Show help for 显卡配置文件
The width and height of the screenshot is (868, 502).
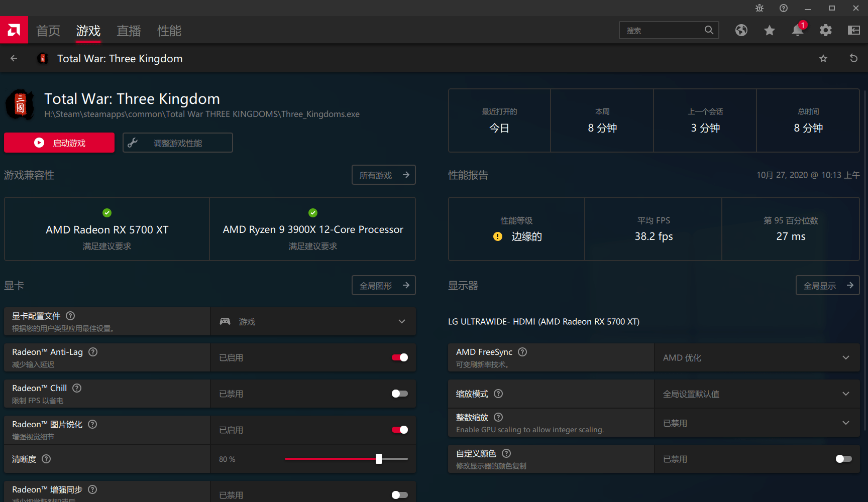click(x=70, y=316)
